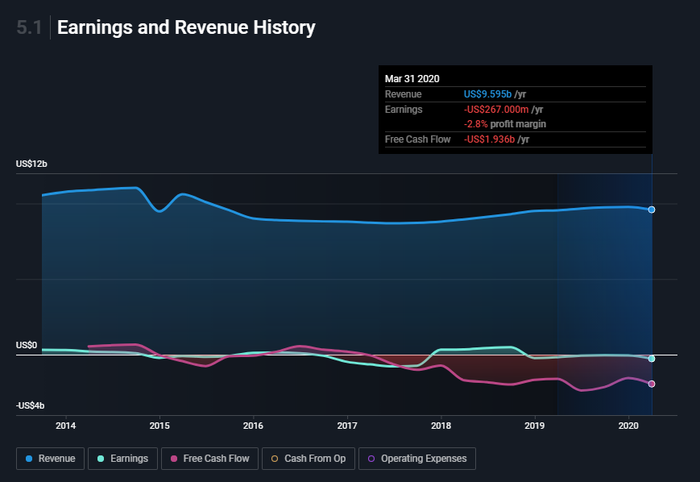Click the Earnings and Revenue History title
700x482 pixels.
click(x=186, y=28)
